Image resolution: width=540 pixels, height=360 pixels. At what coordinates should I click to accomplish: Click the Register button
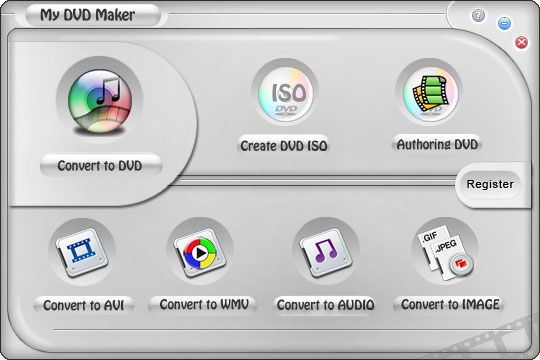coord(490,184)
